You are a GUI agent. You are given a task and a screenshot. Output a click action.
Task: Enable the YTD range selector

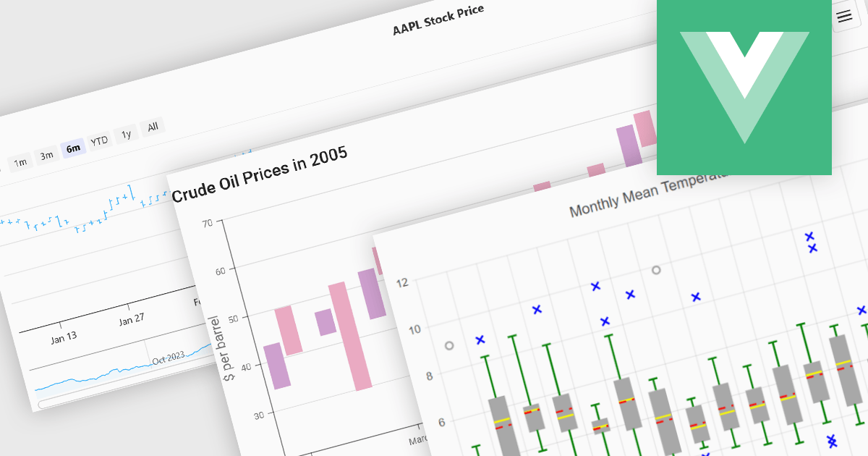click(100, 140)
